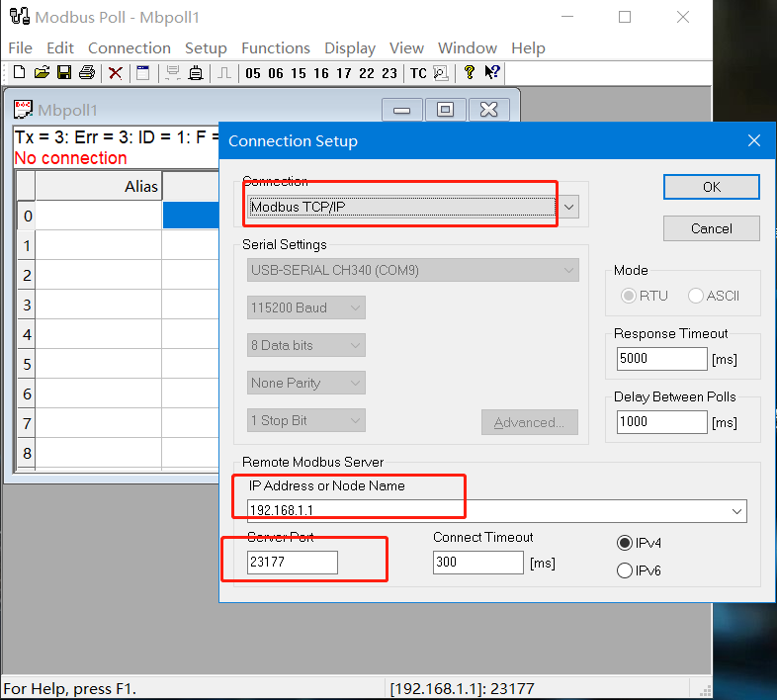Click the Open folder toolbar icon
The image size is (777, 700).
(x=42, y=72)
